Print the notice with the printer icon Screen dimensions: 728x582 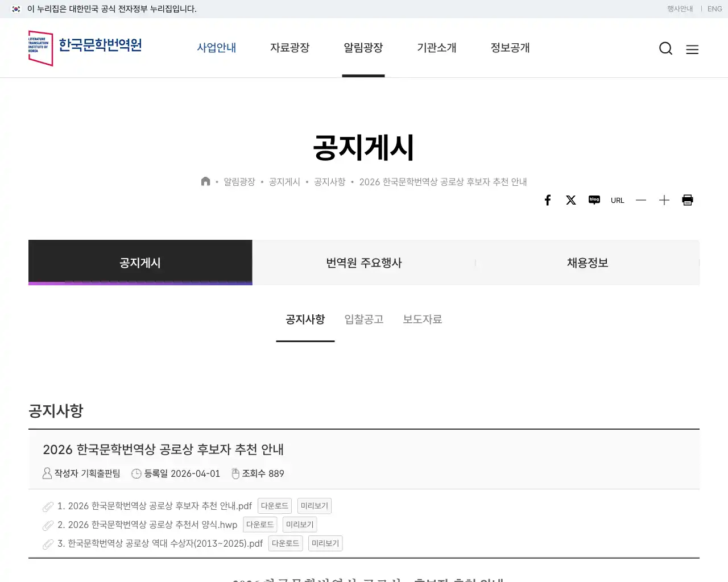pyautogui.click(x=688, y=199)
